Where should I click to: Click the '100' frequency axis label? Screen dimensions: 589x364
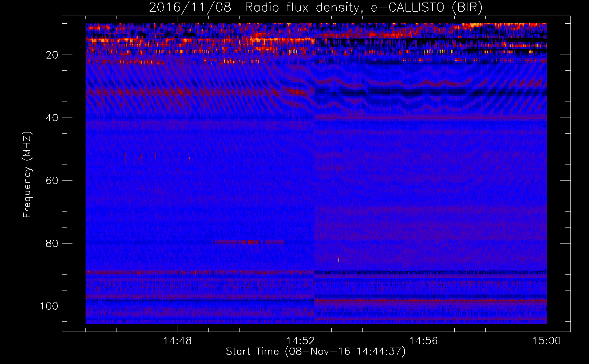tap(49, 306)
